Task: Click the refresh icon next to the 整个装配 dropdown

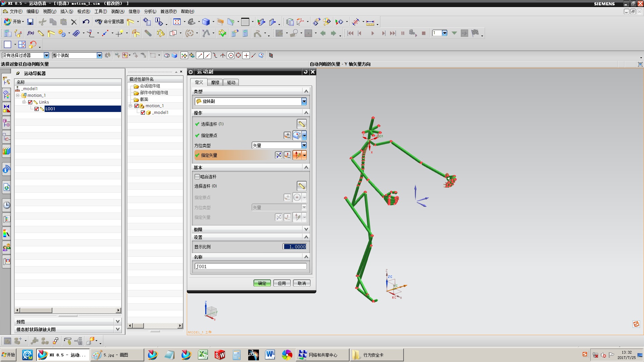Action: (x=108, y=55)
